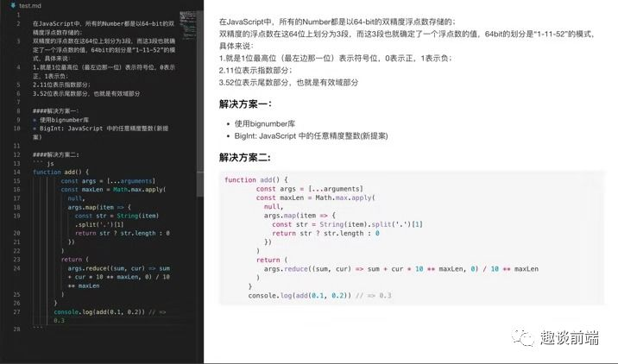The image size is (618, 364).
Task: Click preview line starting '双精度的浮点数在这64位上'
Action: pyautogui.click(x=407, y=34)
